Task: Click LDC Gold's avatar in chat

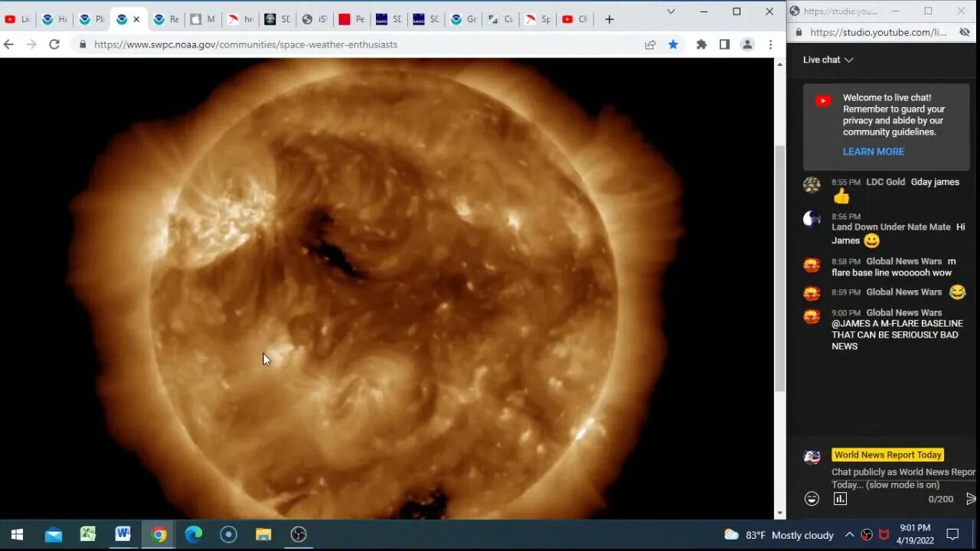Action: 812,184
